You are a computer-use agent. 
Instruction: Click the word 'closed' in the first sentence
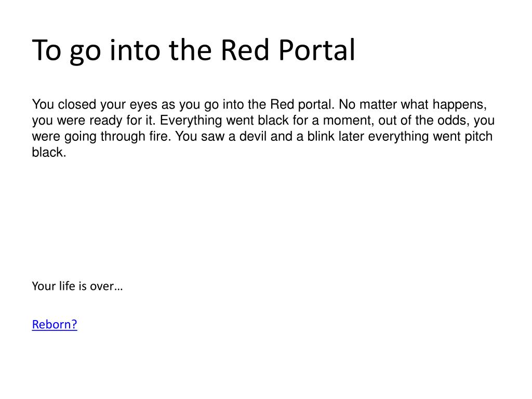pos(77,104)
